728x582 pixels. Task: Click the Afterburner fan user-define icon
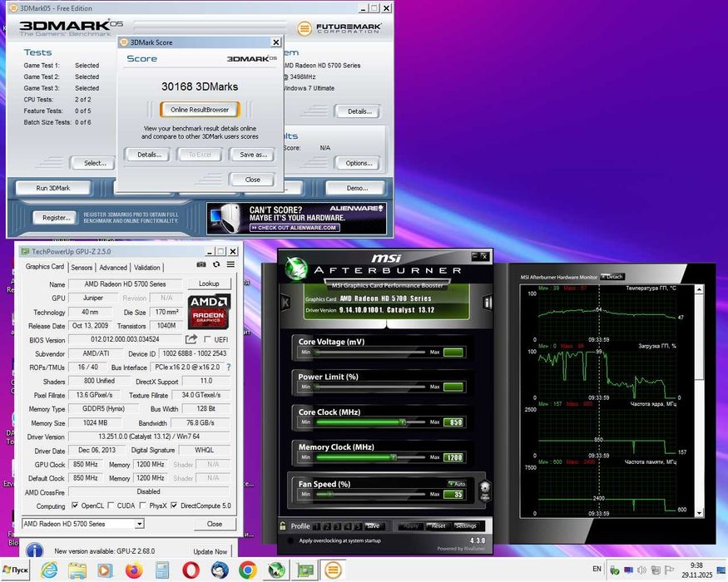485,491
